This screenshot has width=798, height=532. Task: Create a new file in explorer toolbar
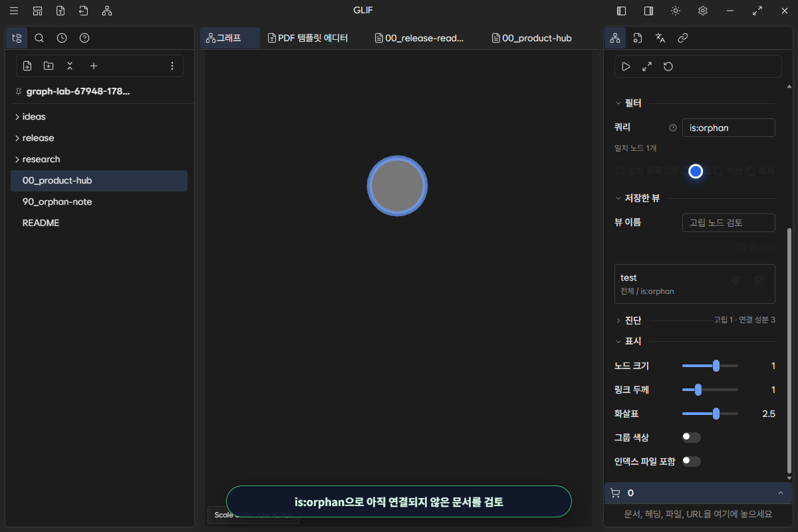coord(27,66)
